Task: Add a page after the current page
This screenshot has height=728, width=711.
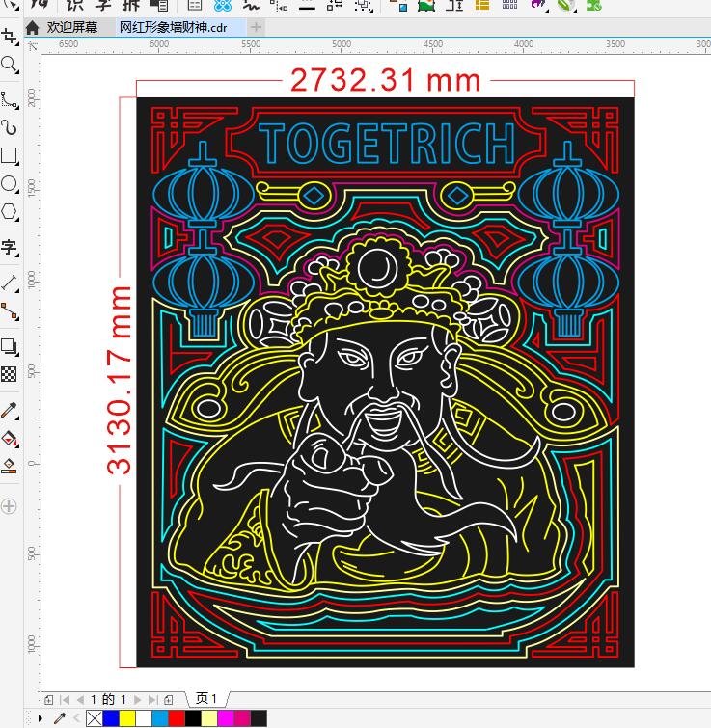Action: tap(169, 700)
